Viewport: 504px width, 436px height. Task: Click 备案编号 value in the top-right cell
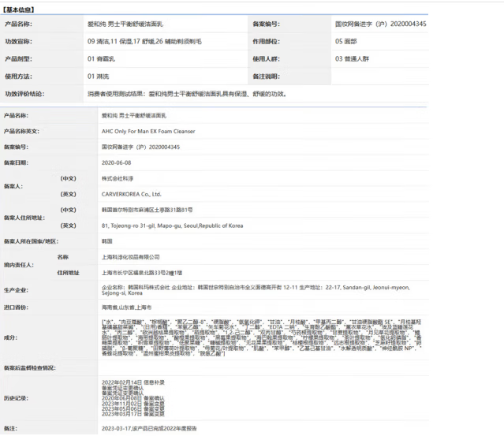tap(381, 24)
